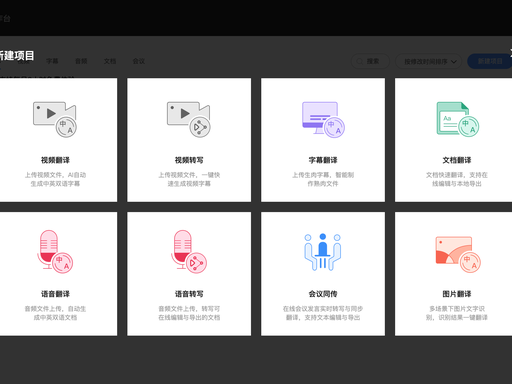Select the 视频转写 card title
The width and height of the screenshot is (512, 384).
coord(189,160)
